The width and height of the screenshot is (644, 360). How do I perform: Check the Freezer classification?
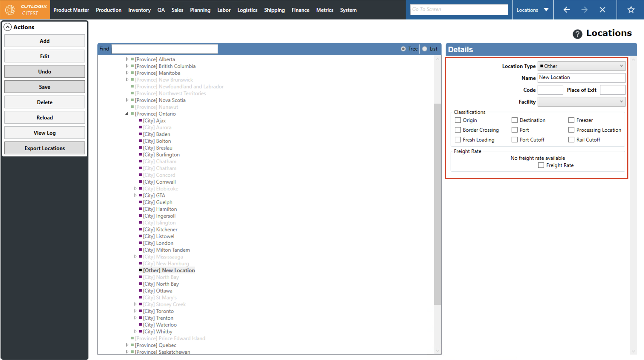click(571, 120)
